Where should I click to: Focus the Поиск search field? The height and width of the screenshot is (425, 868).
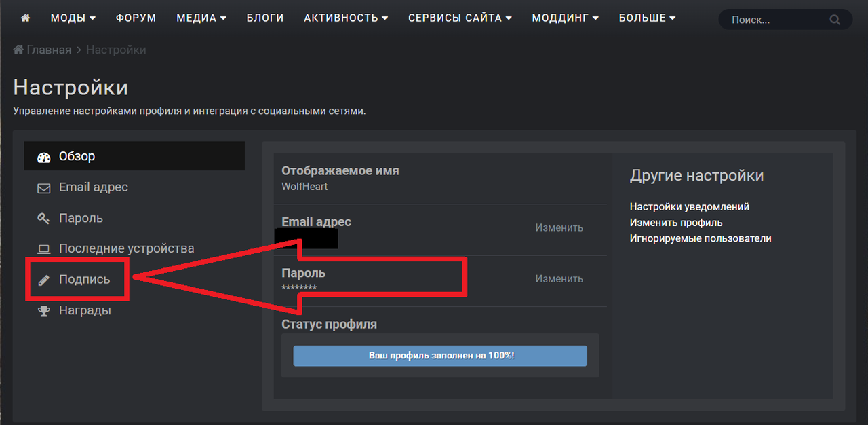pos(776,20)
